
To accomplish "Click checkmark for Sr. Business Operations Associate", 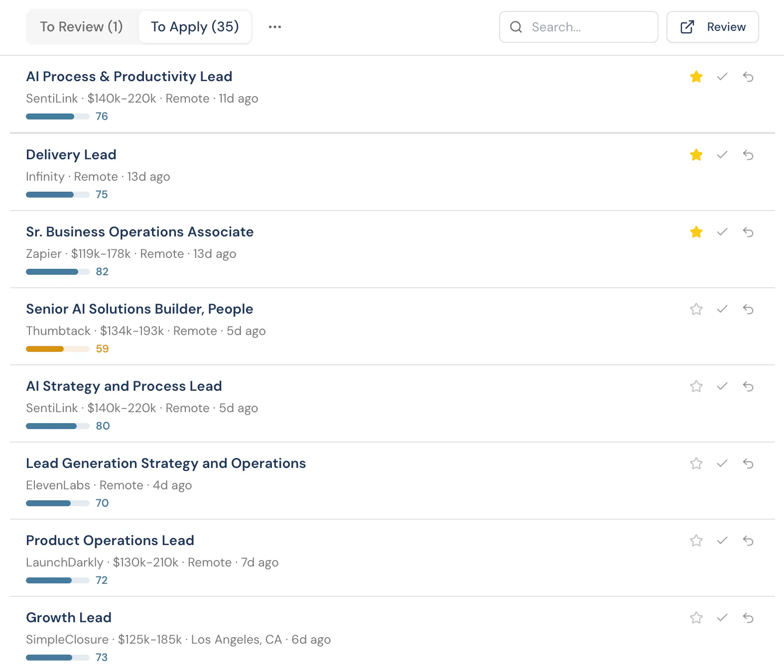I will [722, 232].
